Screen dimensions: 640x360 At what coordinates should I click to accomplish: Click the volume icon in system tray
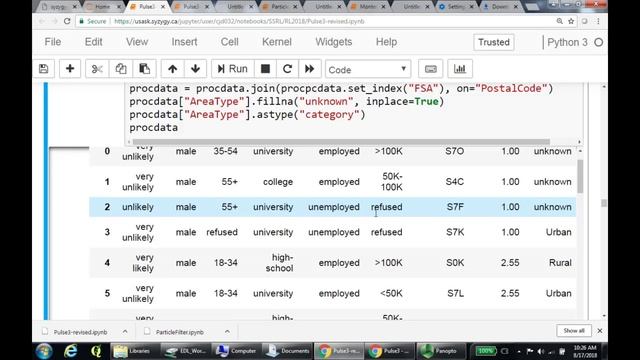click(x=541, y=351)
